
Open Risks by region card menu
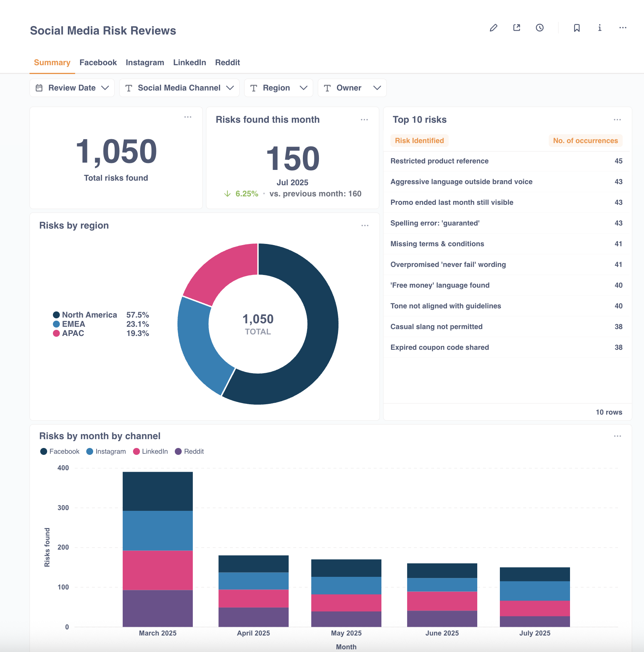tap(365, 226)
